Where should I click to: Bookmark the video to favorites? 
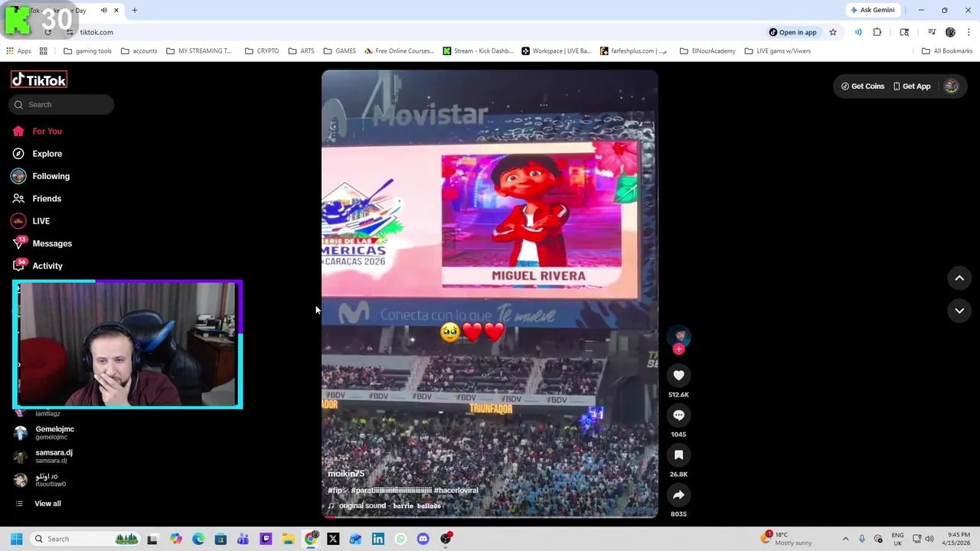coord(678,455)
